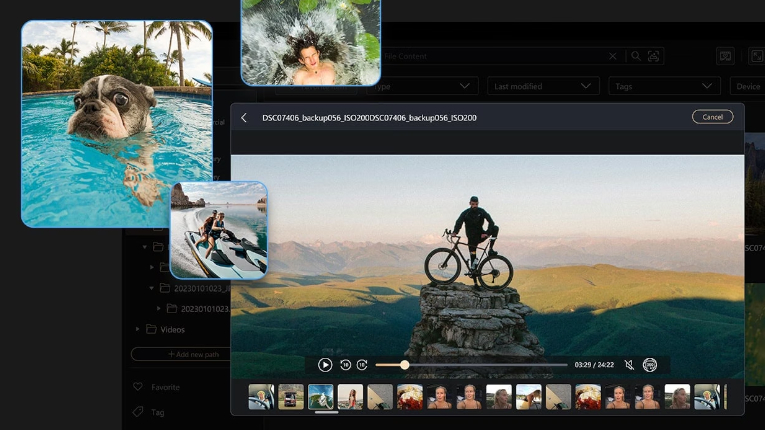The width and height of the screenshot is (768, 432).
Task: Skip forward 10 seconds in the video
Action: [363, 365]
